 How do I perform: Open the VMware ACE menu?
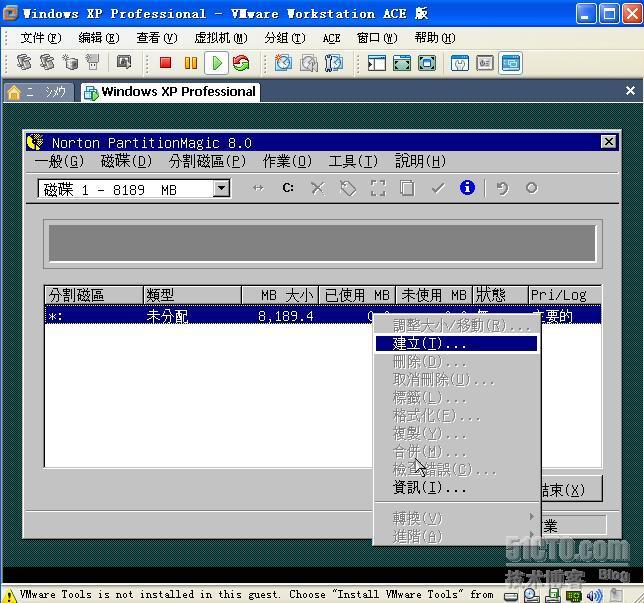(331, 38)
